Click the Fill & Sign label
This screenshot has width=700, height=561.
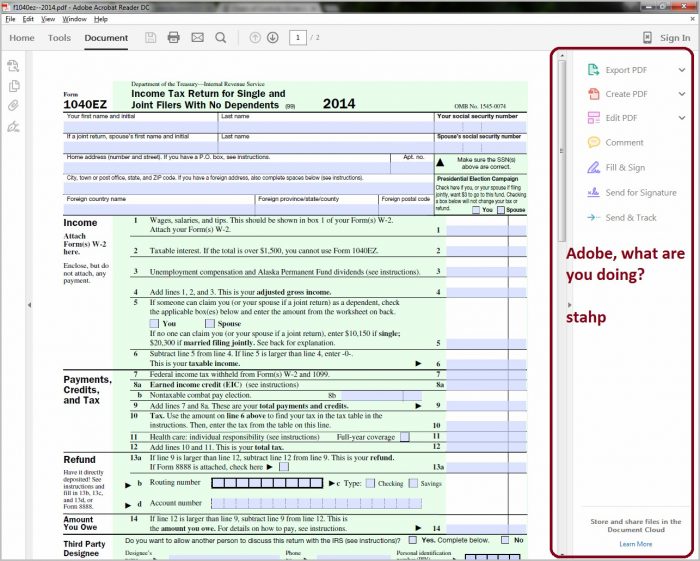point(625,167)
